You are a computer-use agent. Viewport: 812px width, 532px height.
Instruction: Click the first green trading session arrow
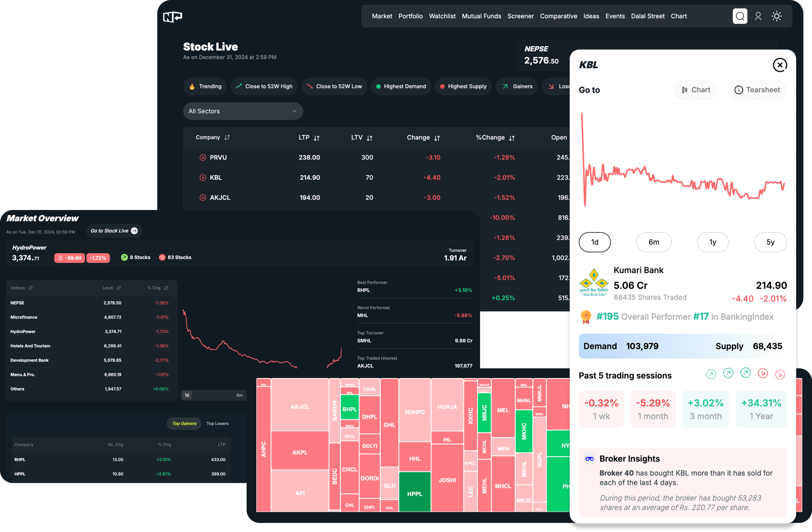711,374
